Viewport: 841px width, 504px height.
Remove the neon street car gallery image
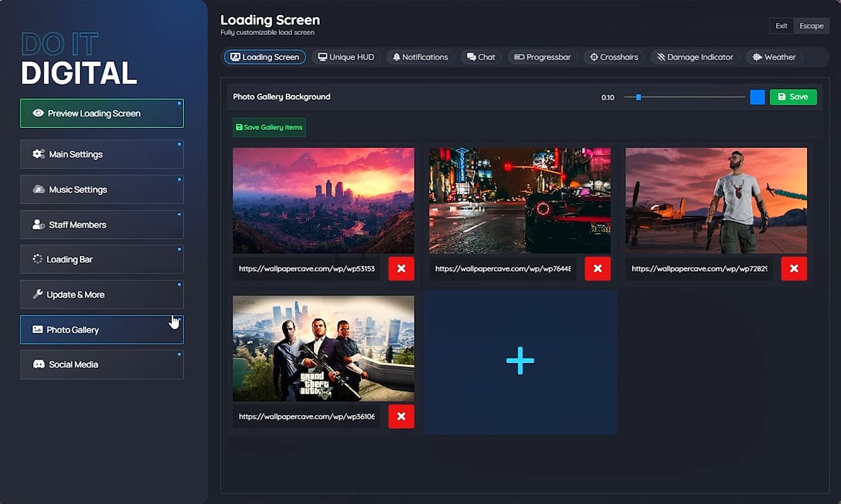(597, 269)
